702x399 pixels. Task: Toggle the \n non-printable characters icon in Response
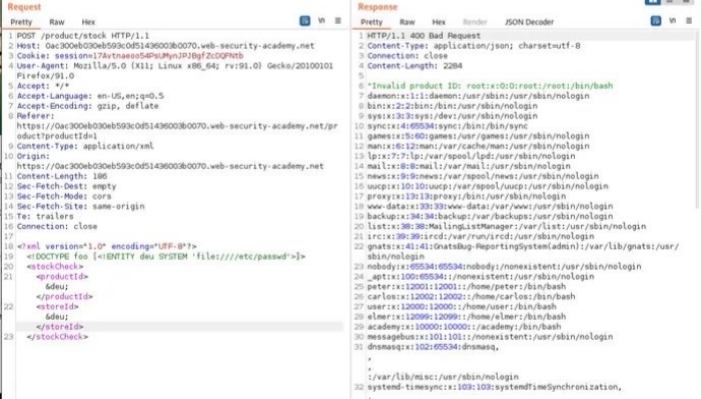[x=672, y=21]
